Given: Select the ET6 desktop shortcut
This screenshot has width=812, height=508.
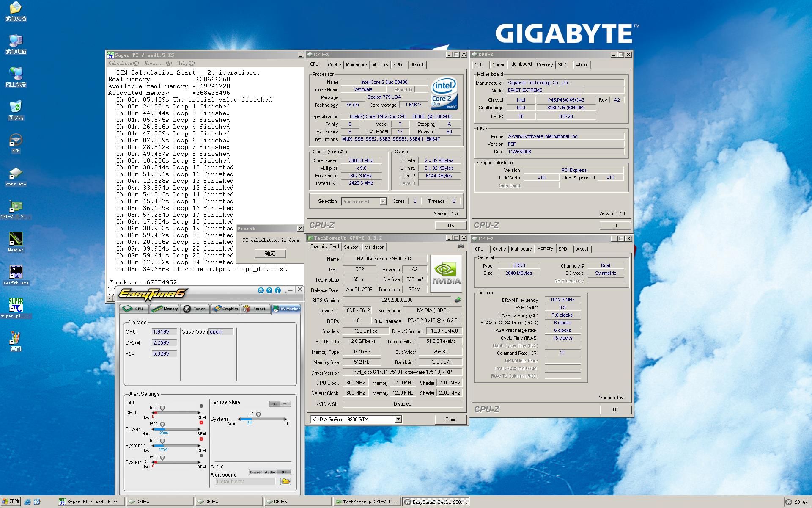Looking at the screenshot, I should (16, 144).
